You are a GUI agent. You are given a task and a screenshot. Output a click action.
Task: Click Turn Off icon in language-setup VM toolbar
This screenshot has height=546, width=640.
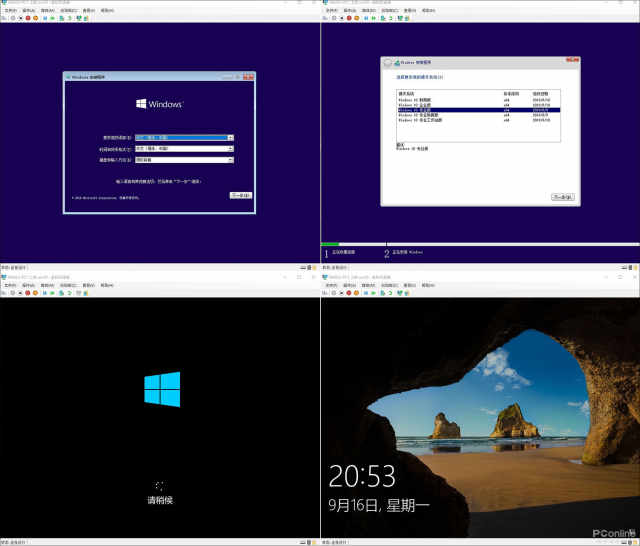click(20, 18)
